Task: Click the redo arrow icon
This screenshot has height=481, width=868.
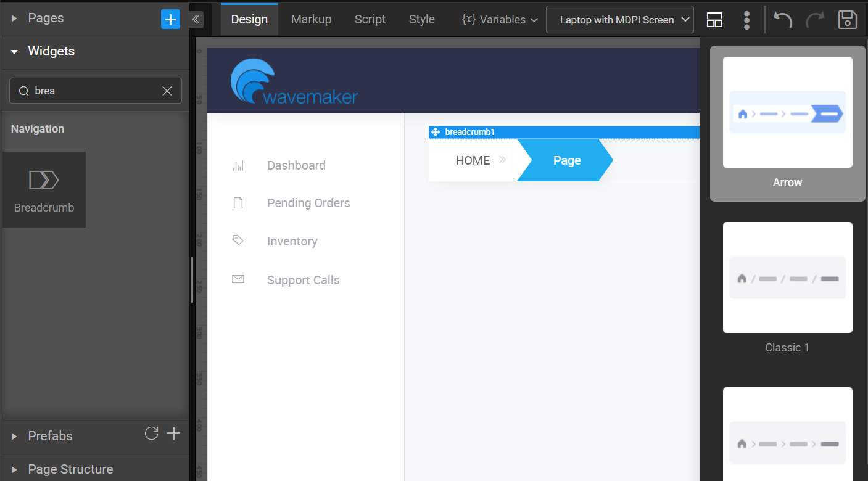Action: click(x=815, y=20)
